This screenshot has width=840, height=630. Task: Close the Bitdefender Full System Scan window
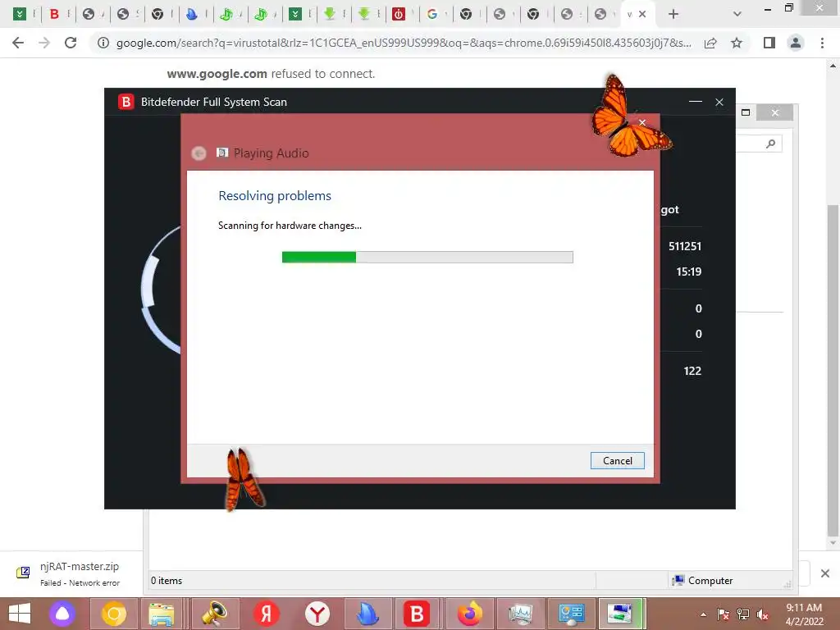719,102
